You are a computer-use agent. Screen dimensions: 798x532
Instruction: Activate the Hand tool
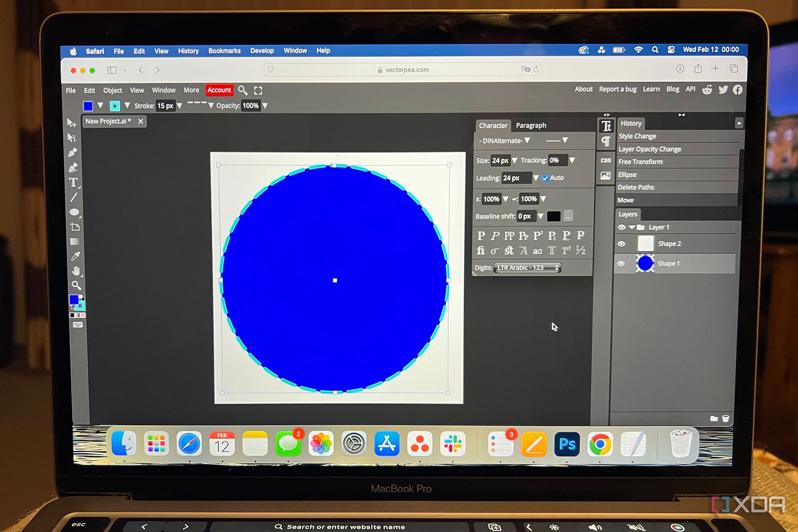click(76, 271)
